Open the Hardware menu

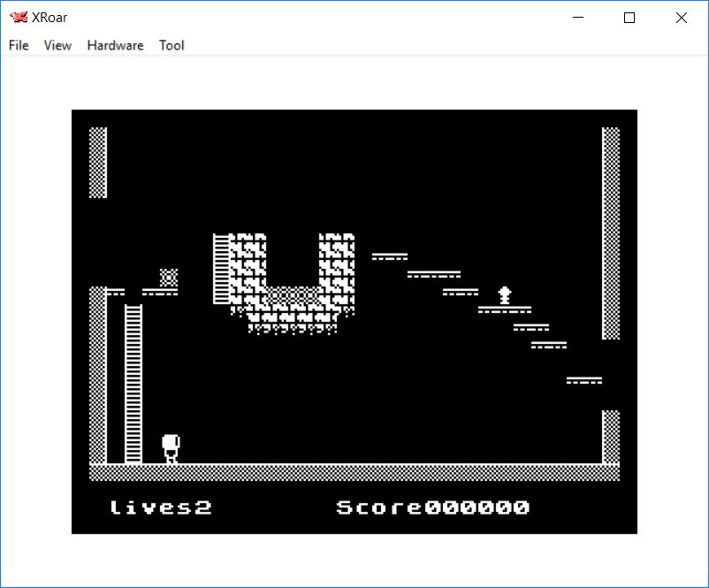[115, 45]
